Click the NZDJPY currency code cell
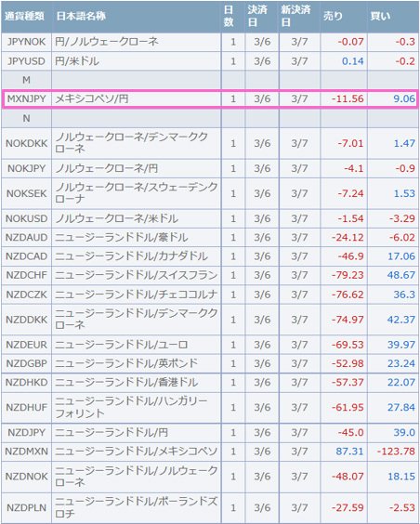Screen dimensions: 420x524 click(26, 432)
